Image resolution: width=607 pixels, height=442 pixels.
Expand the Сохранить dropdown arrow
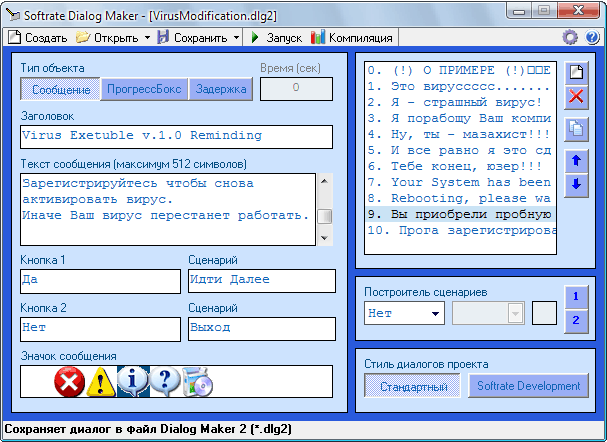[236, 37]
